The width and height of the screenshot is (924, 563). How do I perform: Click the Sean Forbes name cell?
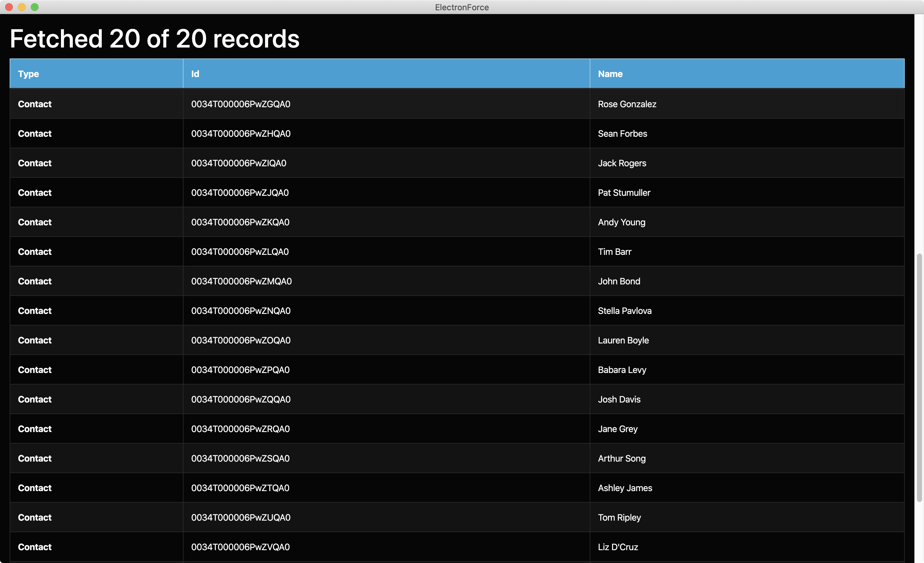pos(622,134)
